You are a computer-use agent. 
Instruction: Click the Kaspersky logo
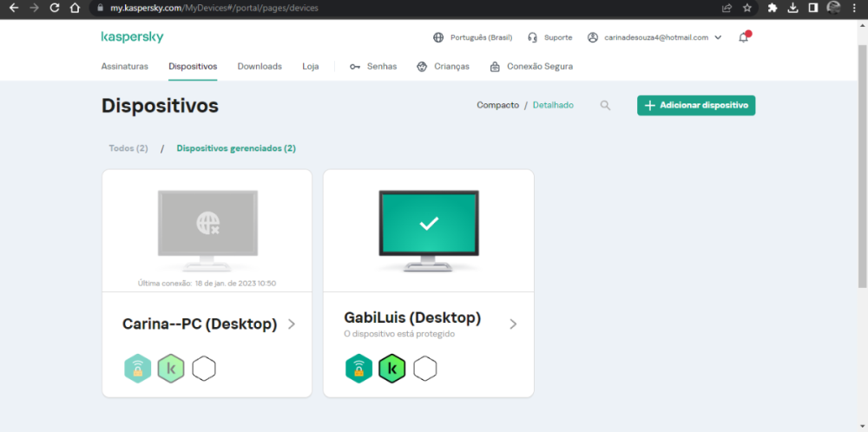coord(132,37)
